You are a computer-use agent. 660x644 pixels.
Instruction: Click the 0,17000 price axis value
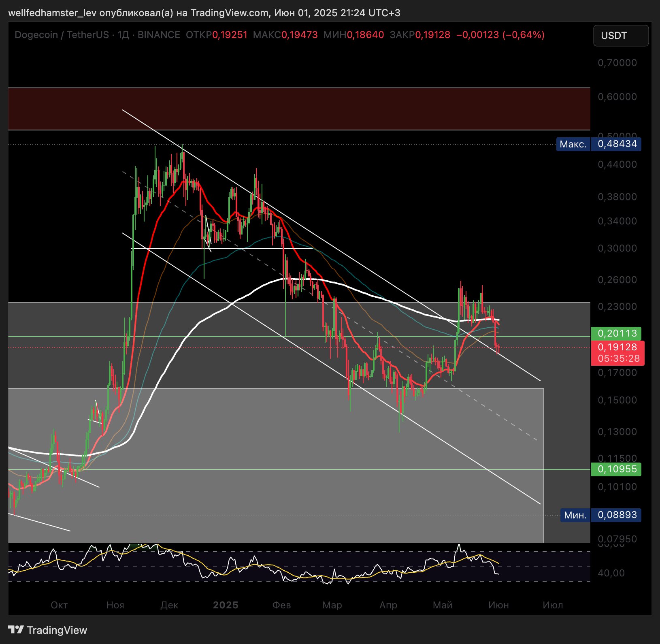click(x=617, y=373)
